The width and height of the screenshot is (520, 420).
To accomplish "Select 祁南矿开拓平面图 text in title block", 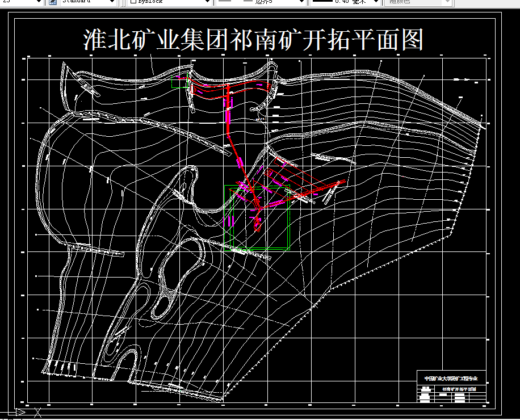I will click(458, 388).
